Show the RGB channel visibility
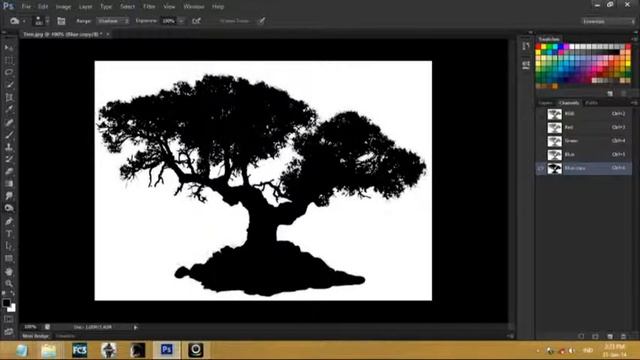The image size is (640, 360). 541,114
